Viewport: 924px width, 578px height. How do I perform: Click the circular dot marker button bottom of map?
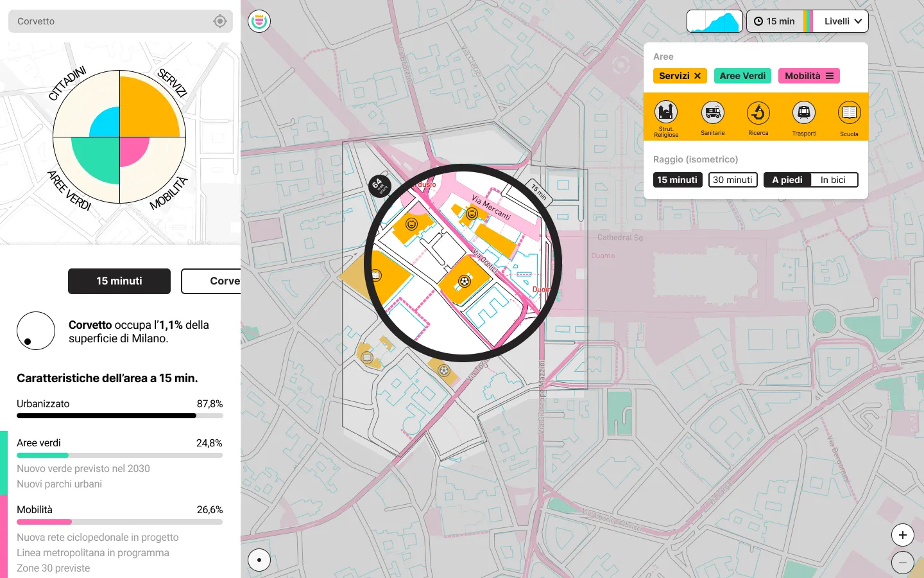coord(259,559)
